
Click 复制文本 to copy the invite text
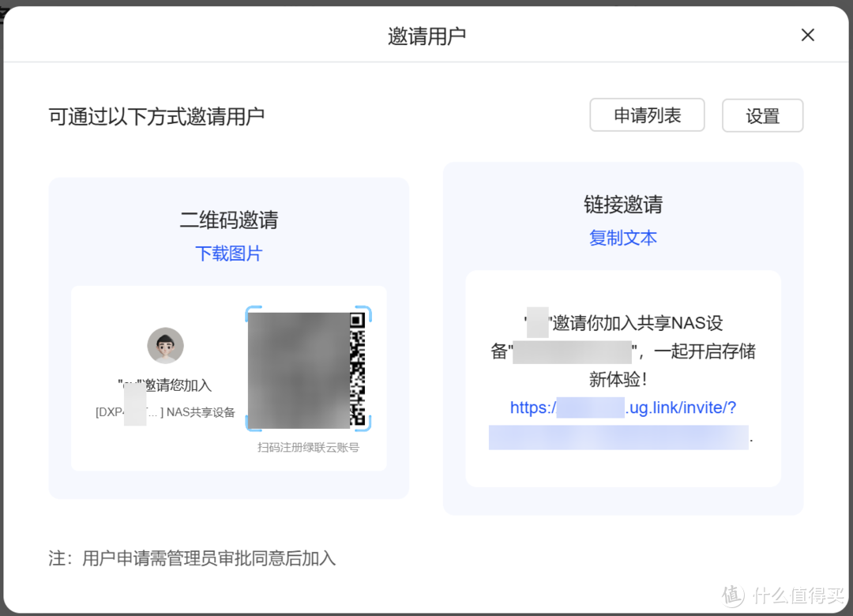tap(623, 238)
